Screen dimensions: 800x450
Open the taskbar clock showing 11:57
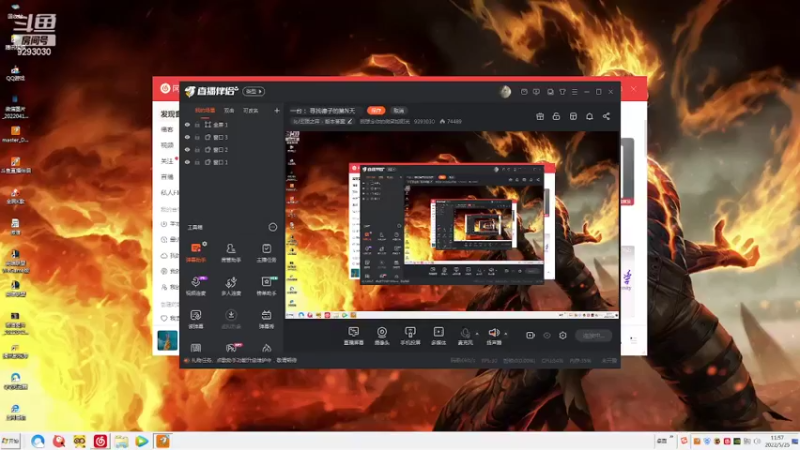coord(777,441)
